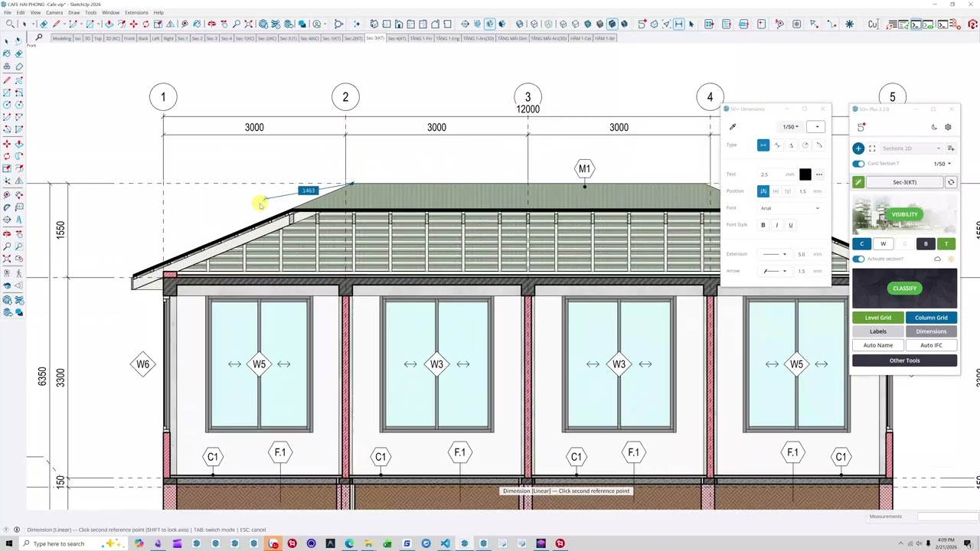Open the Arrow style dropdown
Image resolution: width=980 pixels, height=551 pixels.
775,271
